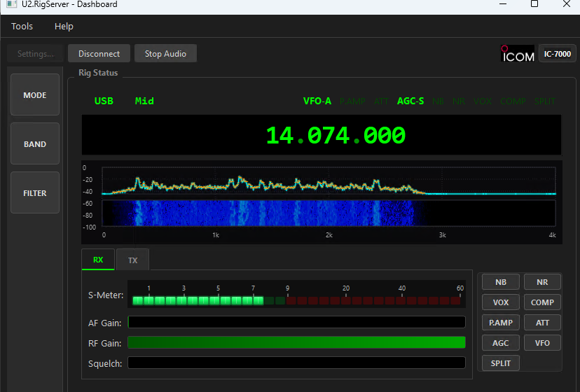The height and width of the screenshot is (392, 580).
Task: Adjust the AF Gain slider
Action: 296,322
